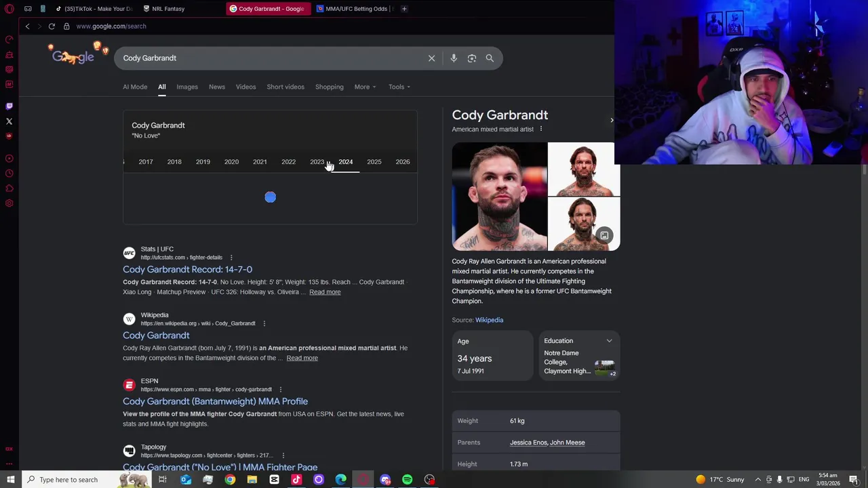868x488 pixels.
Task: Expand the More search filters dropdown
Action: pyautogui.click(x=365, y=87)
